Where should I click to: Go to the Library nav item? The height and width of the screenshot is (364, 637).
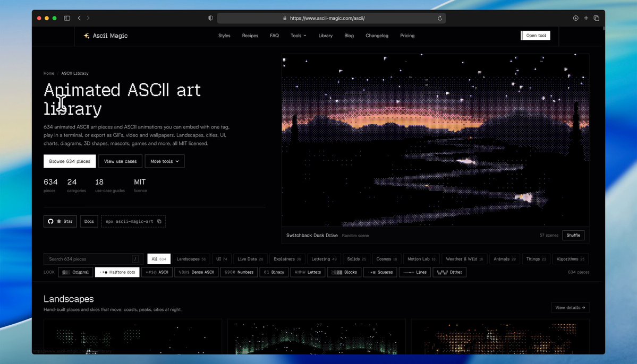pos(325,36)
